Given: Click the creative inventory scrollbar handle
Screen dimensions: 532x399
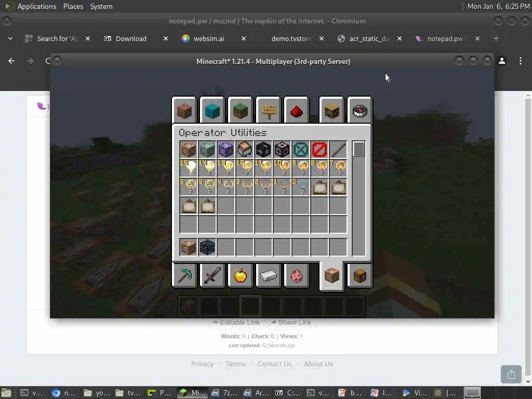Looking at the screenshot, I should (x=358, y=149).
